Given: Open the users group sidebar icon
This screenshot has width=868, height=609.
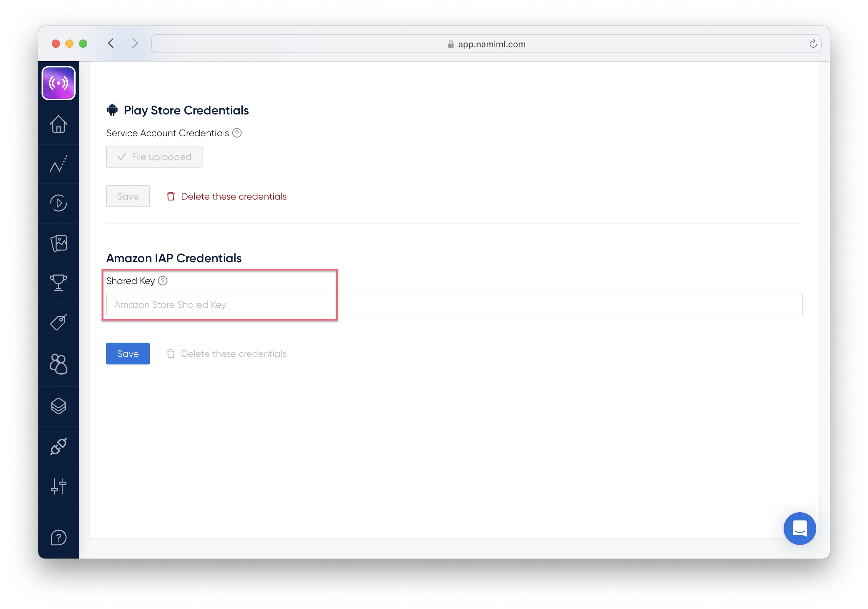Looking at the screenshot, I should click(58, 364).
